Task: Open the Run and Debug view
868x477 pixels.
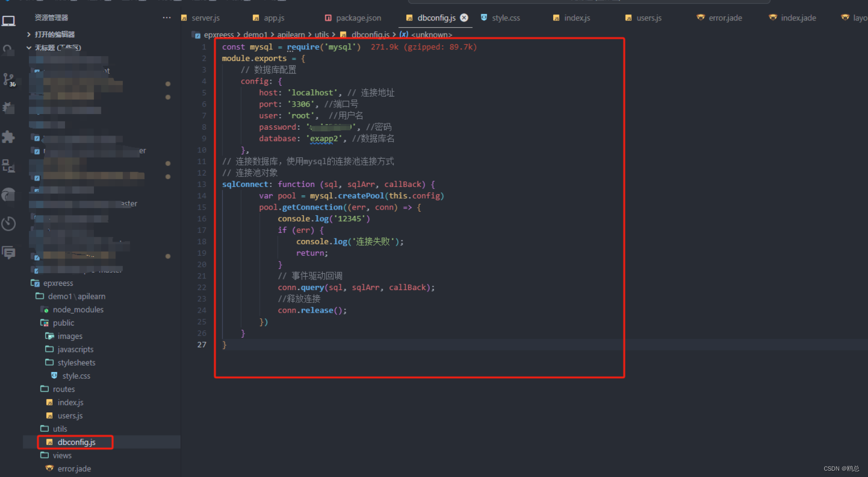Action: pos(8,108)
